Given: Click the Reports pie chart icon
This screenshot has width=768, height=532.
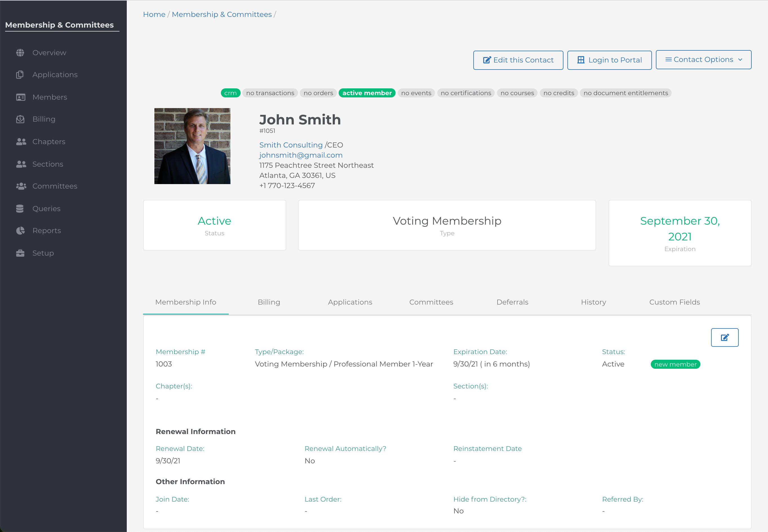Looking at the screenshot, I should [20, 231].
